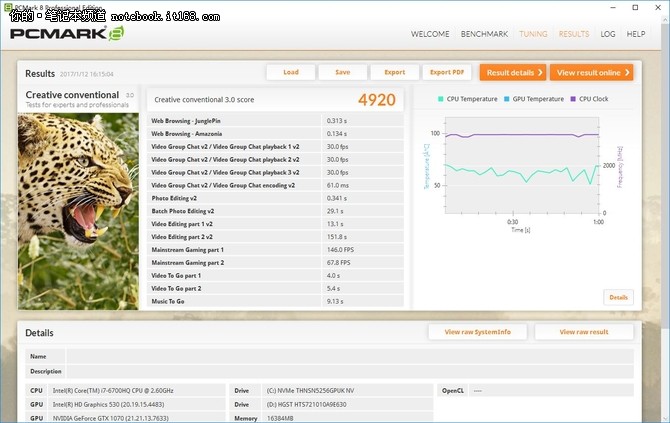Select Web Browsing - JunglePin row
The image size is (670, 423).
tap(275, 121)
